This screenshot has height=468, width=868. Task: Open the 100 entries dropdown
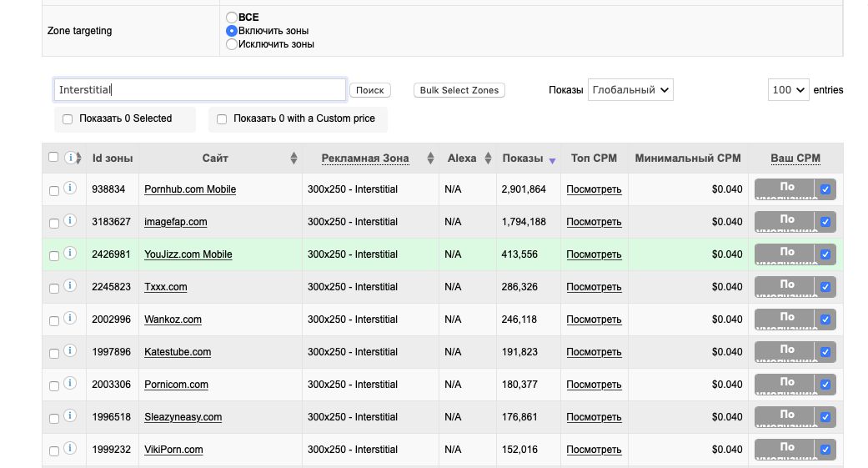click(788, 90)
